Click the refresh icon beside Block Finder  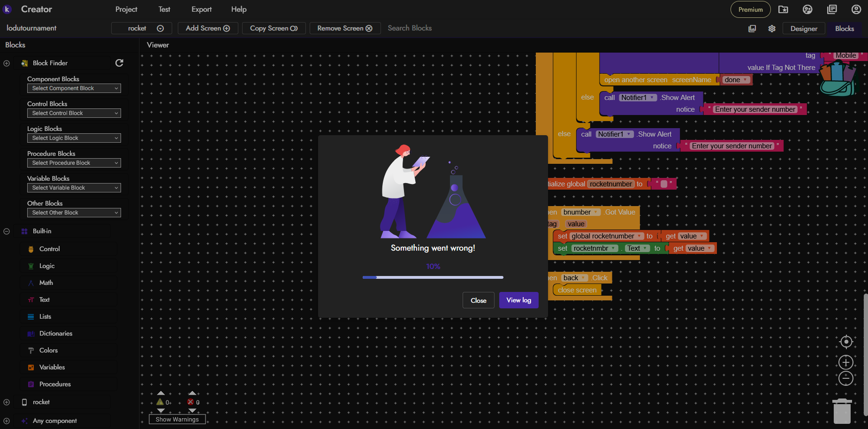pyautogui.click(x=119, y=63)
